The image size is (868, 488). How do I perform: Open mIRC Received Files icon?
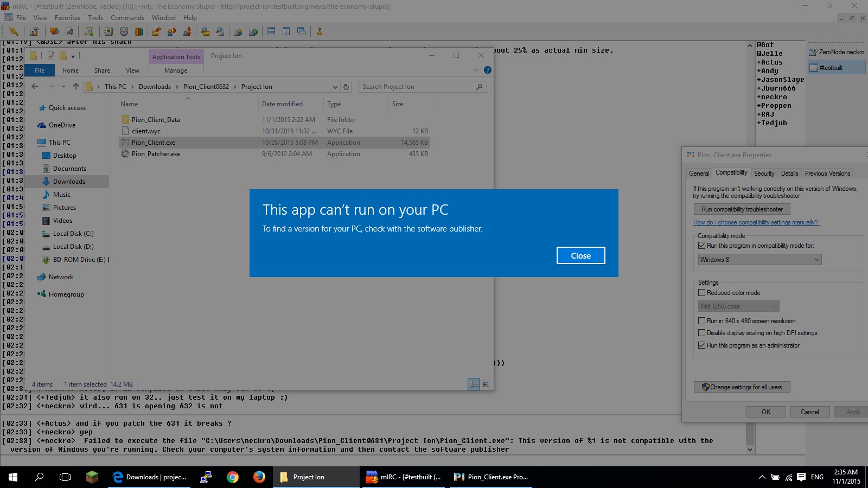(205, 31)
